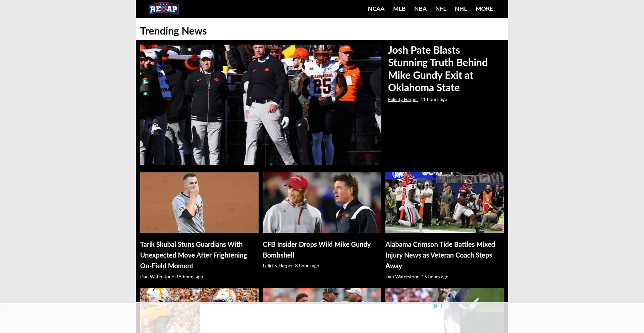Click the 11 hours ago timestamp
Image resolution: width=644 pixels, height=333 pixels.
click(x=434, y=99)
